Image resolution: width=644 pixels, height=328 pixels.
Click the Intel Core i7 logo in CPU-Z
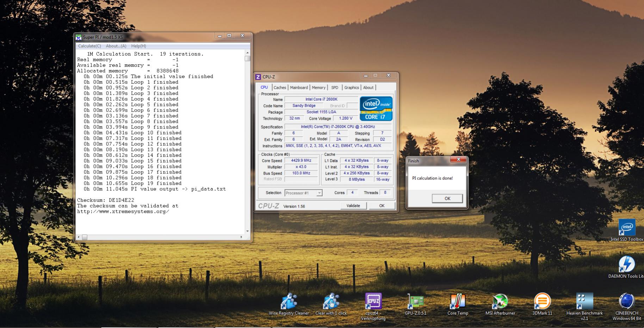tap(376, 109)
